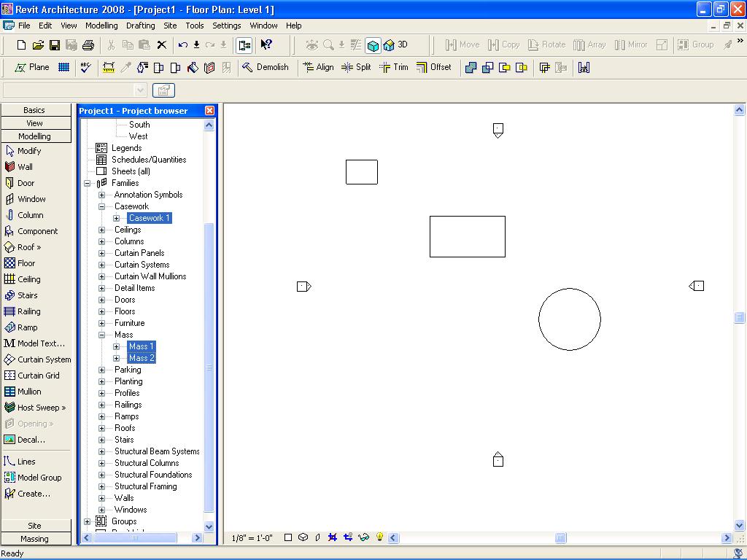Screen dimensions: 747x560
Task: Toggle the show crop region icon
Action: tap(348, 537)
